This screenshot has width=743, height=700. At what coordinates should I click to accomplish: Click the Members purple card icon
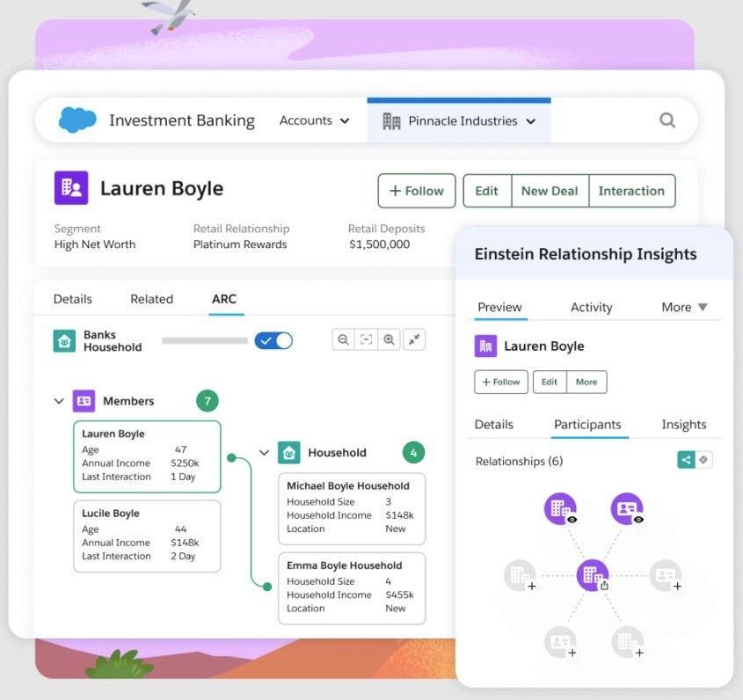coord(84,401)
